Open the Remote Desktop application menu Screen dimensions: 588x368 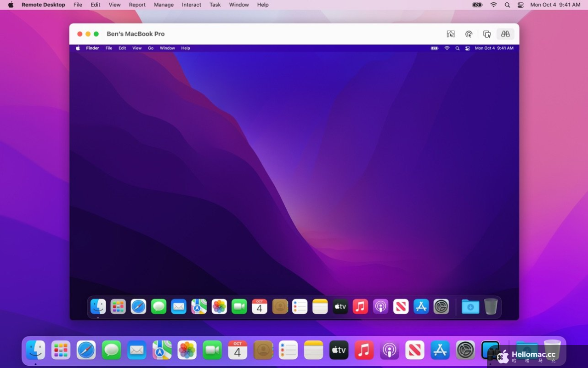point(43,5)
